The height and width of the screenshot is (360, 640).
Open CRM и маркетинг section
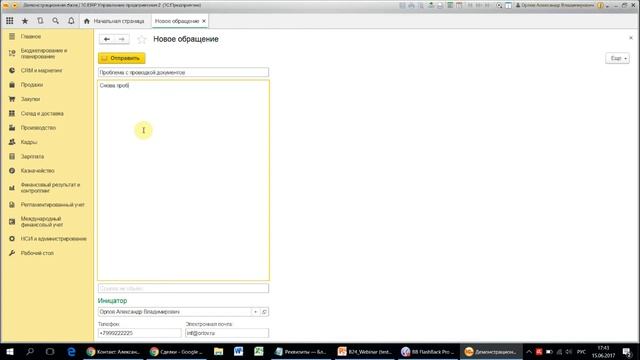(x=41, y=70)
